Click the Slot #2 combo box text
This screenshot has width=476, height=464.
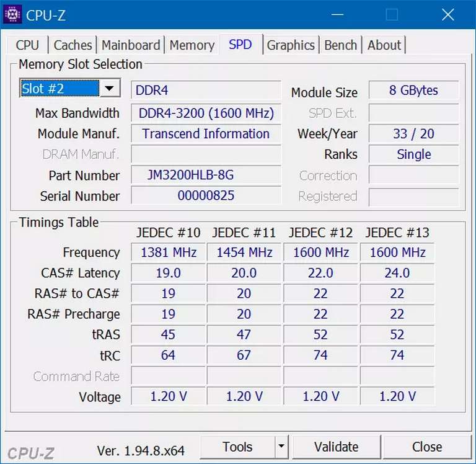59,89
